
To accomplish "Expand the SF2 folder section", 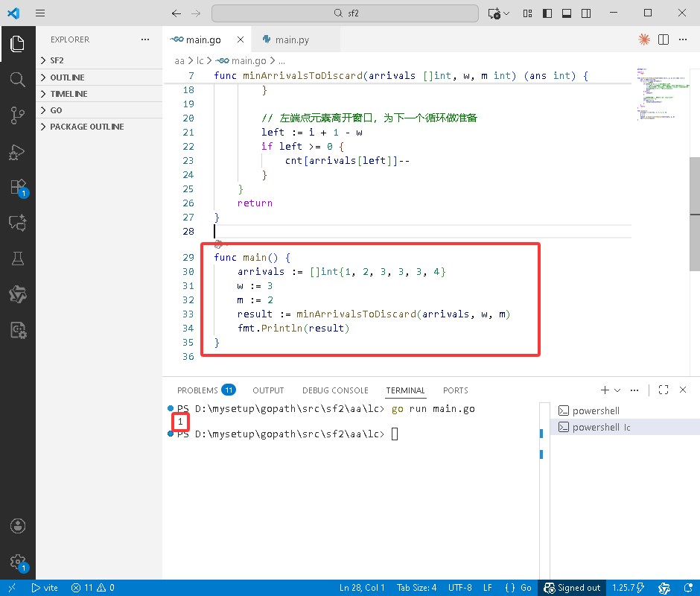I will click(x=98, y=60).
